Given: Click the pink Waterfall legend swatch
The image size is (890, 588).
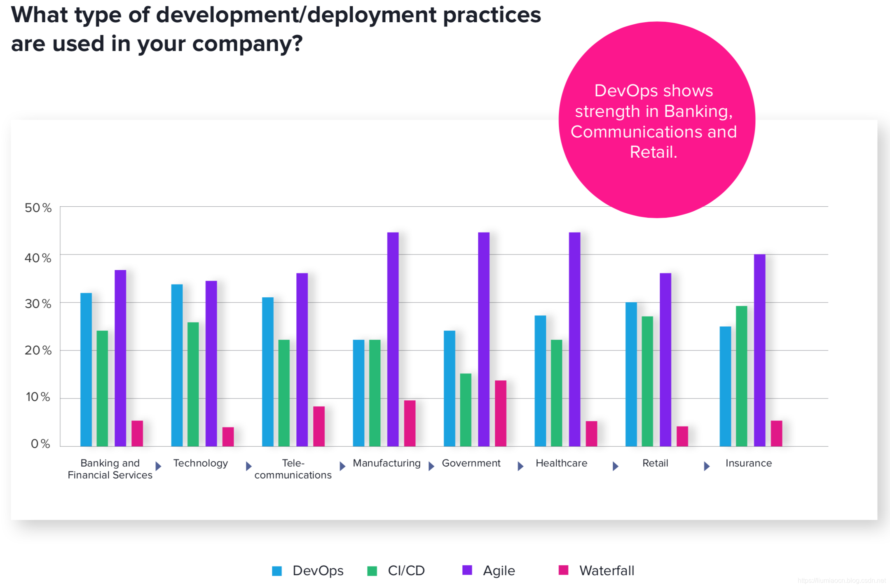Looking at the screenshot, I should point(563,570).
